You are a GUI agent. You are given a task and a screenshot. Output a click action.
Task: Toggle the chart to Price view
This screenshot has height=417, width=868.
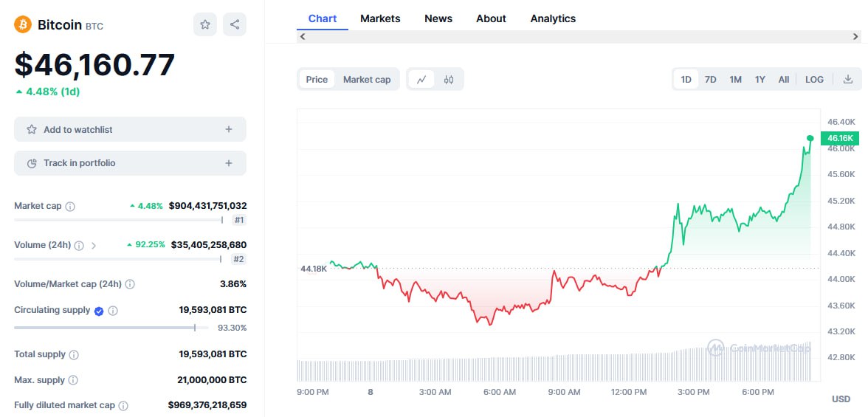[x=317, y=80]
